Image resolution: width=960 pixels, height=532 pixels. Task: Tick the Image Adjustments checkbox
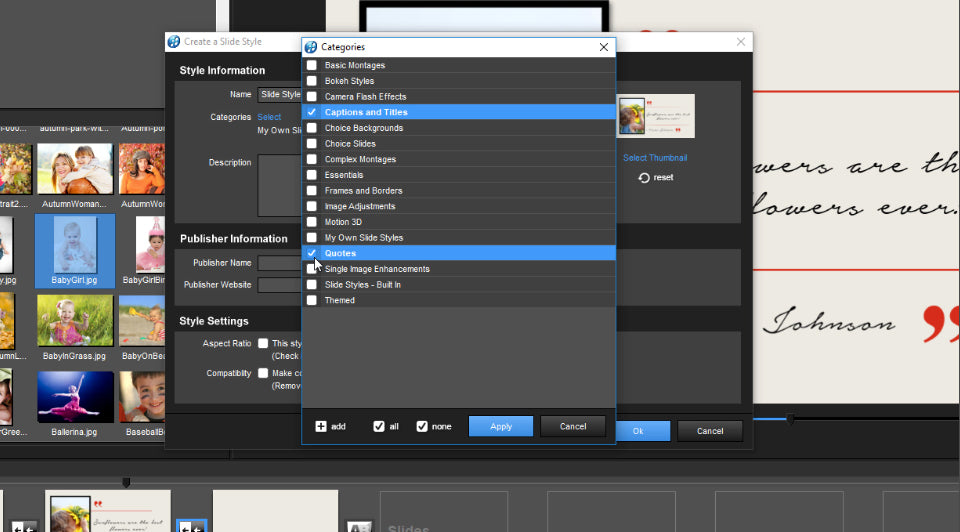pos(312,206)
